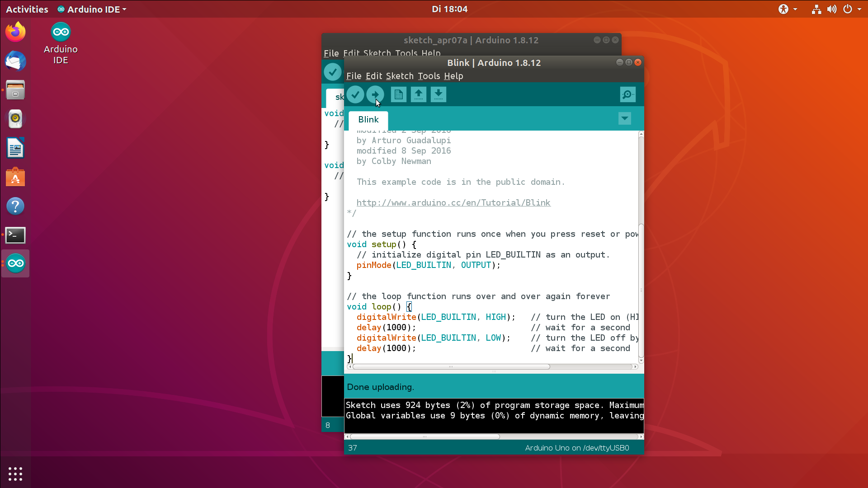Open the Help menu in Blink window
The width and height of the screenshot is (868, 488).
(x=453, y=76)
